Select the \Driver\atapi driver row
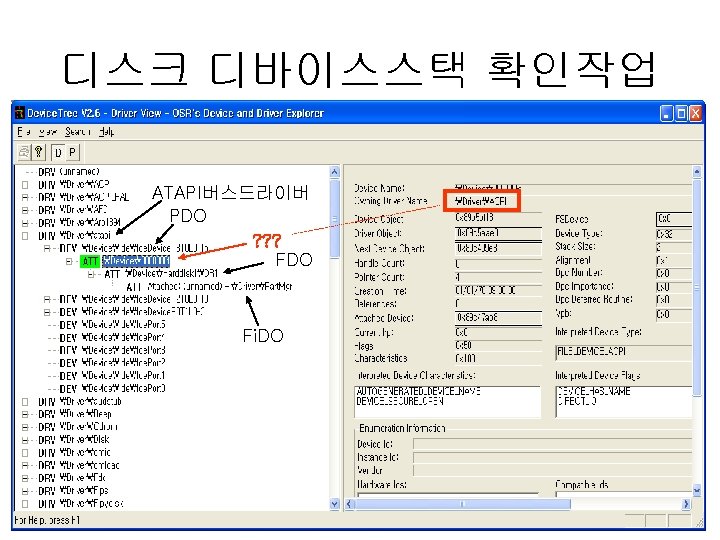720x540 pixels. point(74,236)
